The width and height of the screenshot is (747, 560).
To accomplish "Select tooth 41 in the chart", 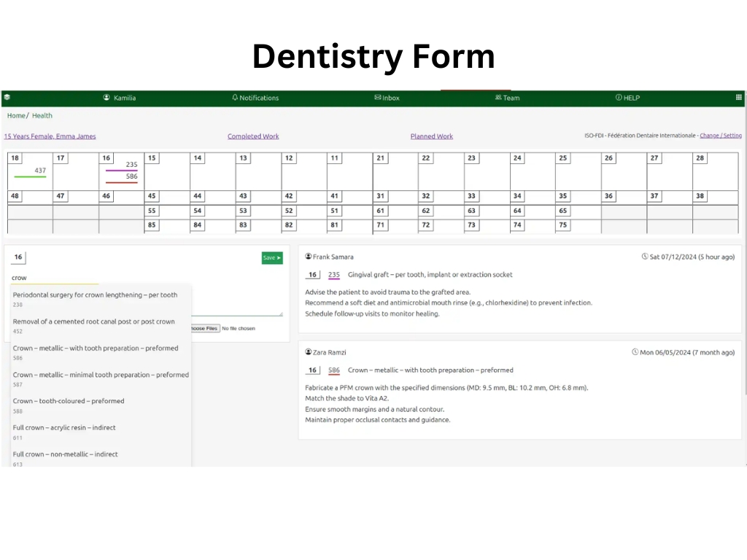I will [334, 195].
